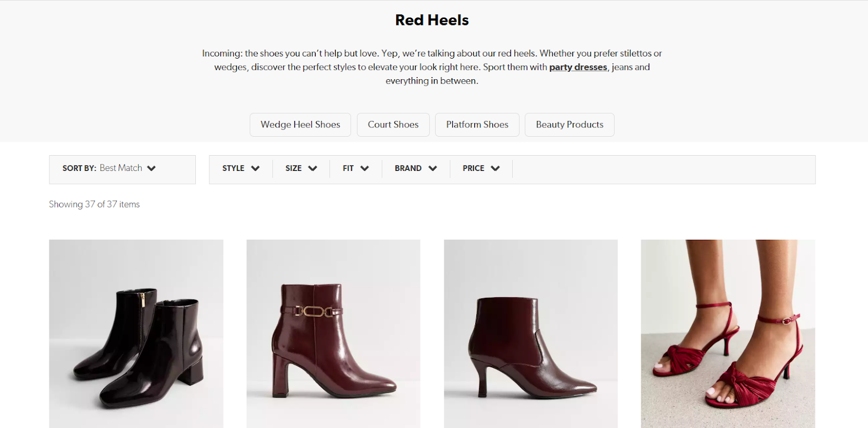The image size is (868, 428).
Task: Expand the PRICE filter
Action: point(480,168)
